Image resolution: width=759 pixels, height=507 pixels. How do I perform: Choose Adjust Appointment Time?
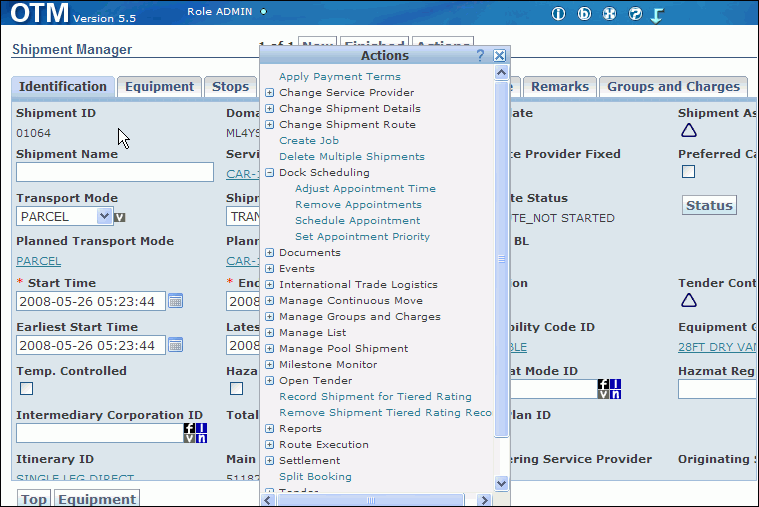365,188
